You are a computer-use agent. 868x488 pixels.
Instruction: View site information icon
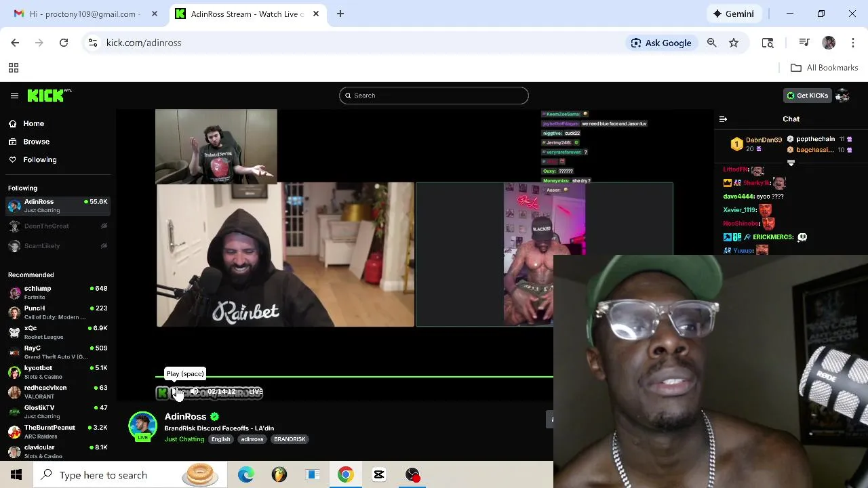93,43
